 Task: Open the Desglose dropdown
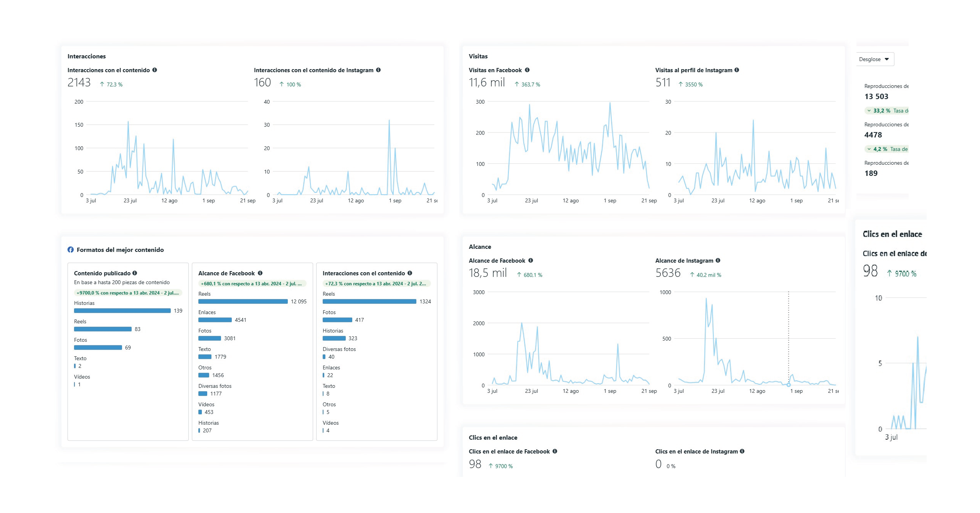(x=874, y=59)
